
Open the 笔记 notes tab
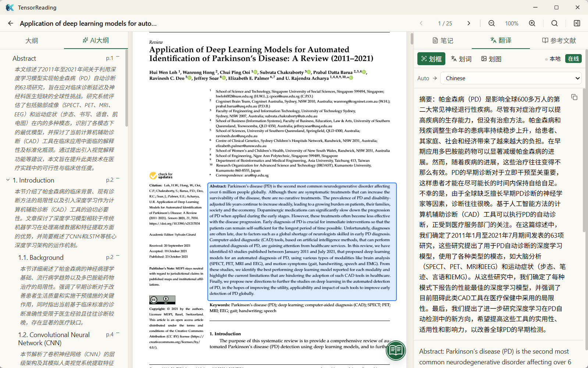click(x=443, y=40)
